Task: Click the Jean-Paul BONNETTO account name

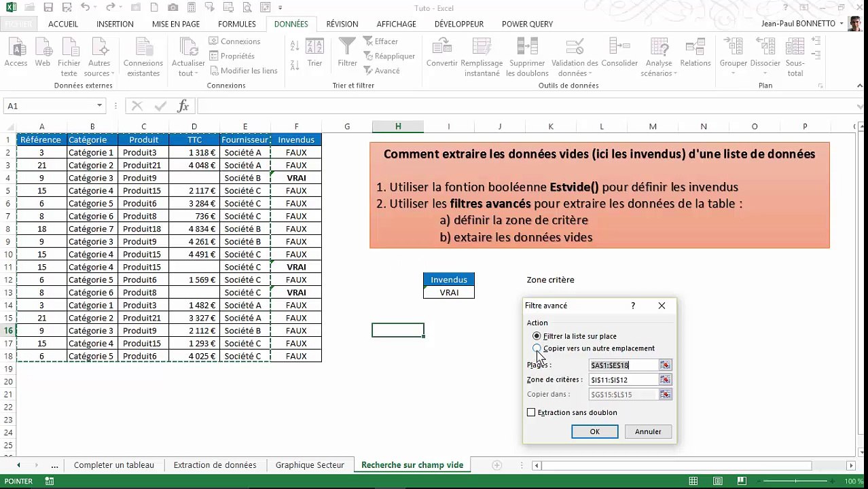Action: click(x=798, y=24)
